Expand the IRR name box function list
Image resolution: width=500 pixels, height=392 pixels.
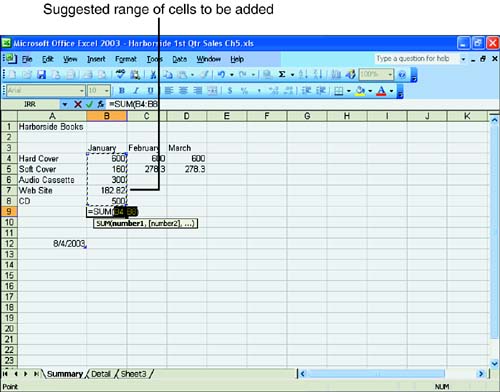(x=65, y=104)
